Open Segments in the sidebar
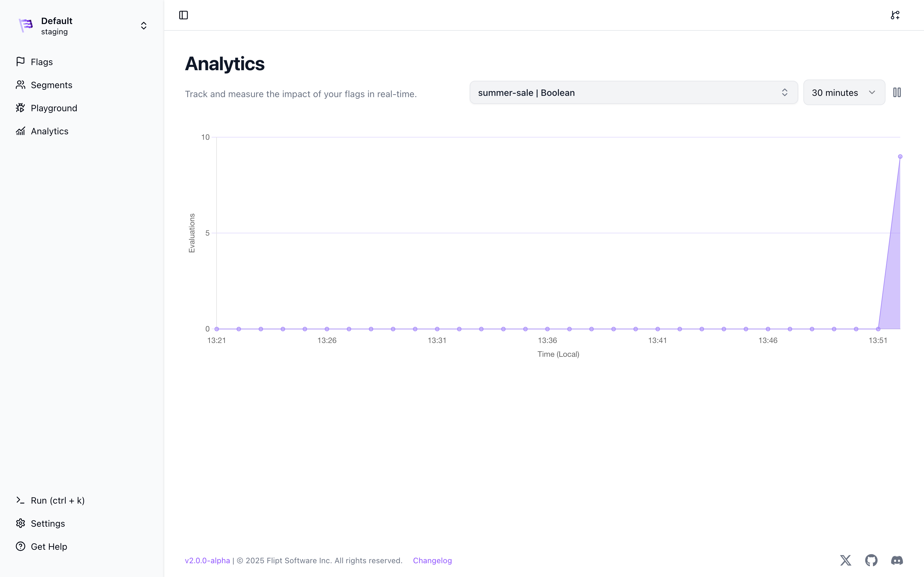Viewport: 924px width, 577px height. [x=51, y=85]
